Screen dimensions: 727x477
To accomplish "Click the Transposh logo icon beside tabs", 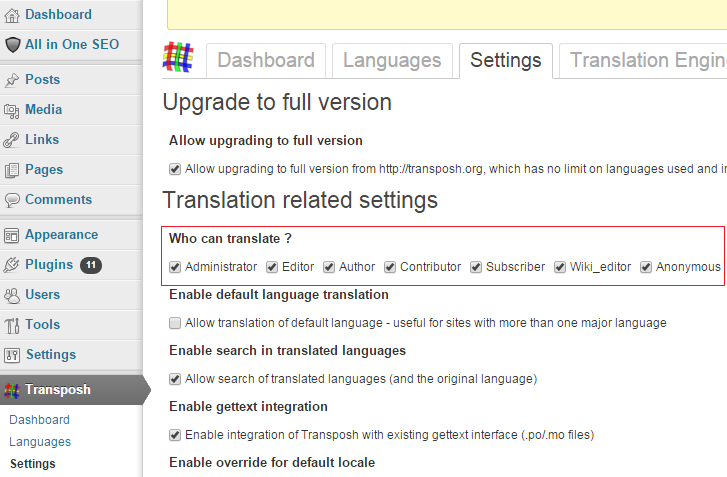I will point(179,59).
